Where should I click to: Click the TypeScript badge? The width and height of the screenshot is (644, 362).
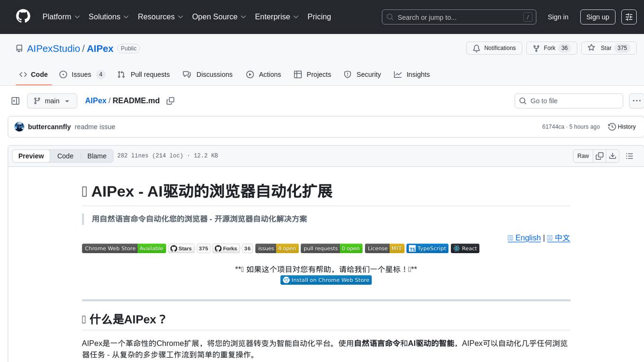click(428, 248)
